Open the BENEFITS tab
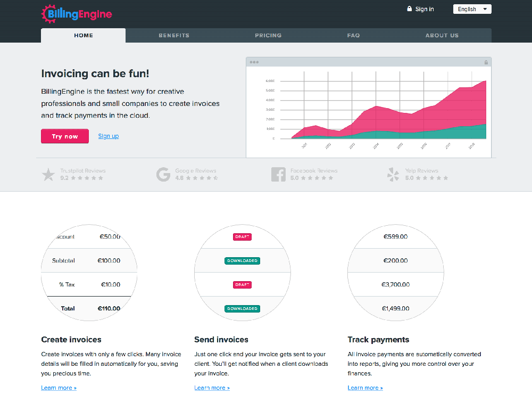The image size is (532, 402). pos(174,35)
